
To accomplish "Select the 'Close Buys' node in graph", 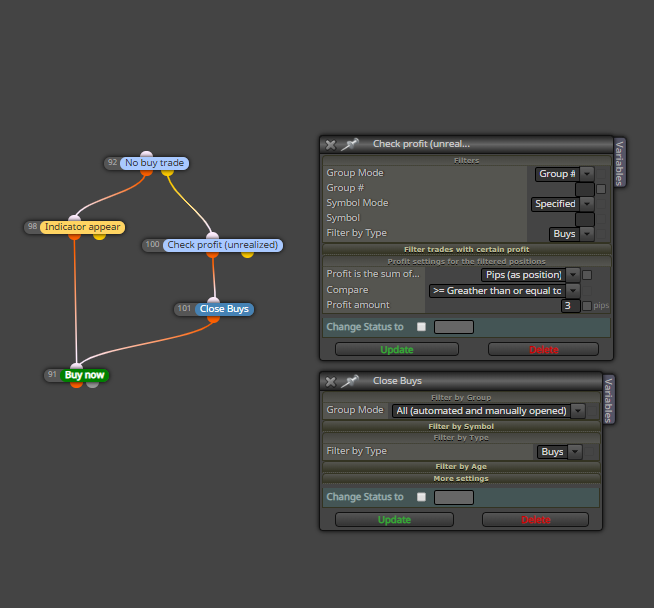I will [x=224, y=309].
